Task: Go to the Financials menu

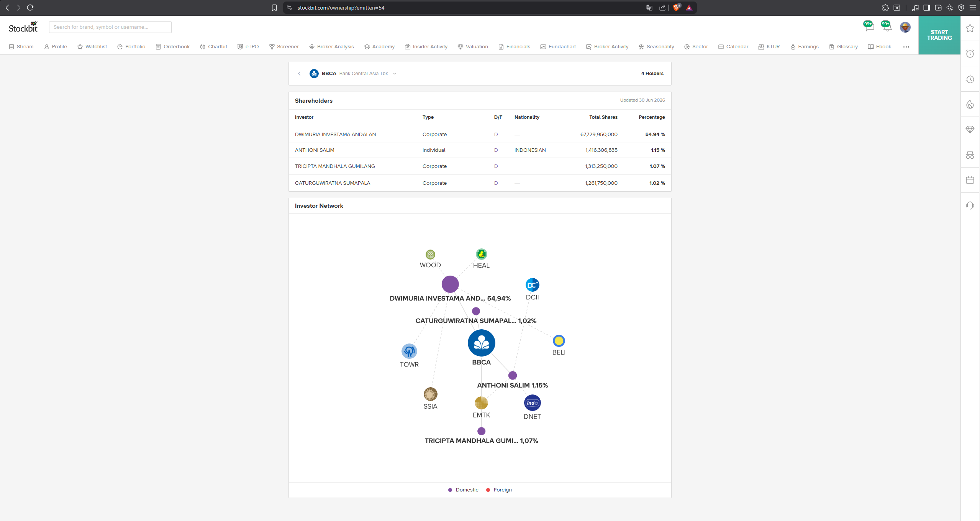Action: pos(514,47)
